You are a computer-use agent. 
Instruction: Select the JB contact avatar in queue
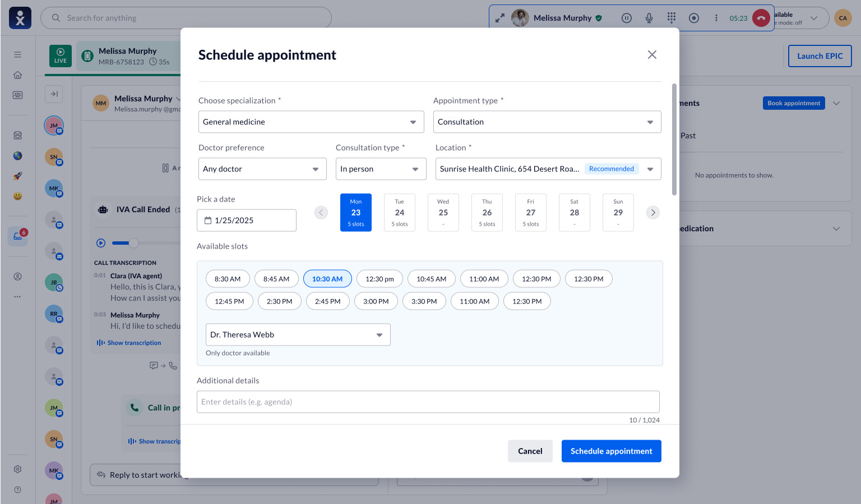point(54,282)
